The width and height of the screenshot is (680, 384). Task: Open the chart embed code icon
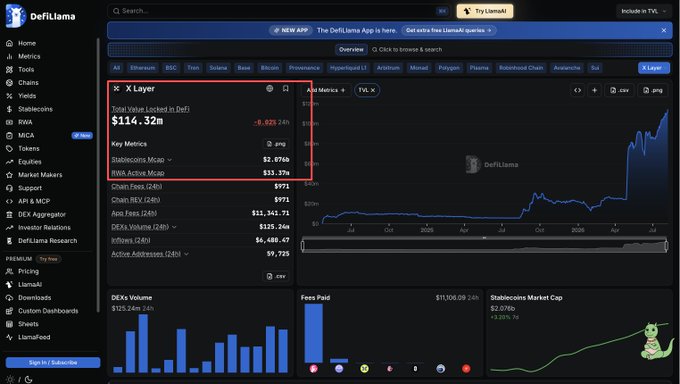pos(577,90)
